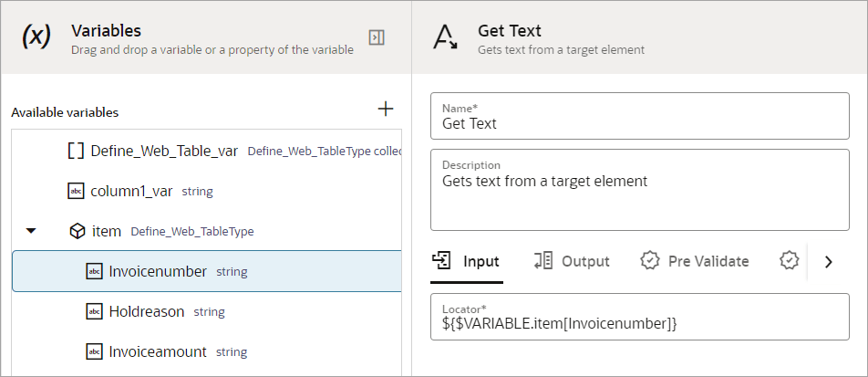Screen dimensions: 868x377
Task: Show more tabs with the right chevron
Action: [828, 262]
